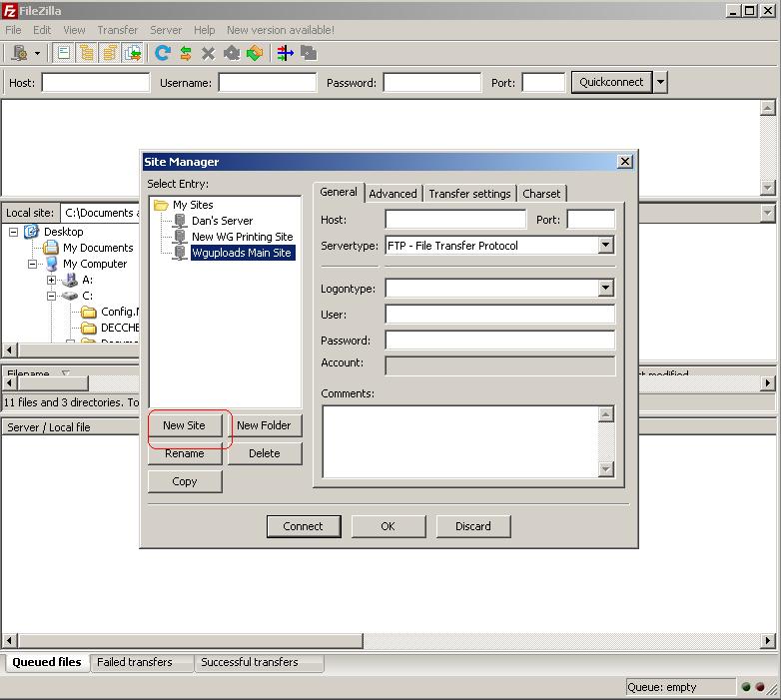
Task: Click the Reconnect to last server icon
Action: coord(255,53)
